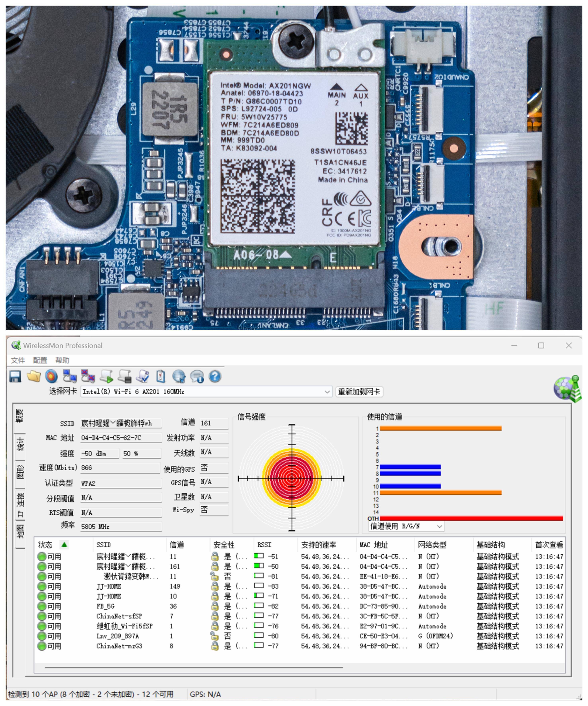The height and width of the screenshot is (706, 588).
Task: Open the 文件 menu
Action: pos(18,360)
